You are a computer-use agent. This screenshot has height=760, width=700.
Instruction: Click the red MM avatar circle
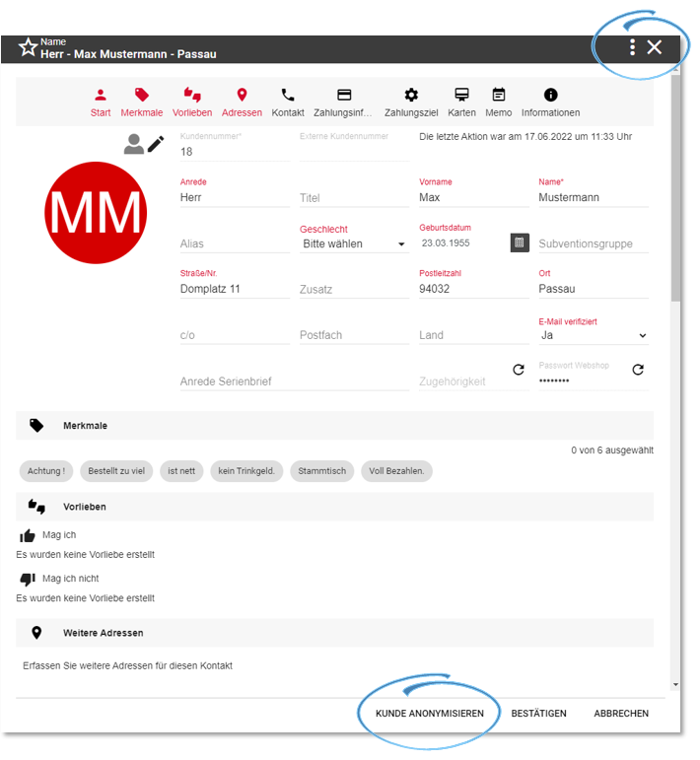click(x=96, y=213)
